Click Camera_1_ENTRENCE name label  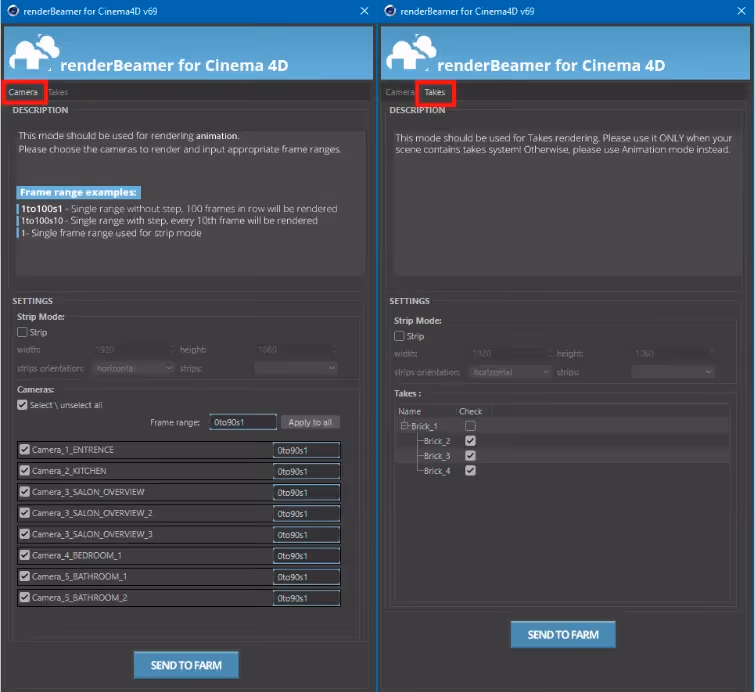(73, 450)
